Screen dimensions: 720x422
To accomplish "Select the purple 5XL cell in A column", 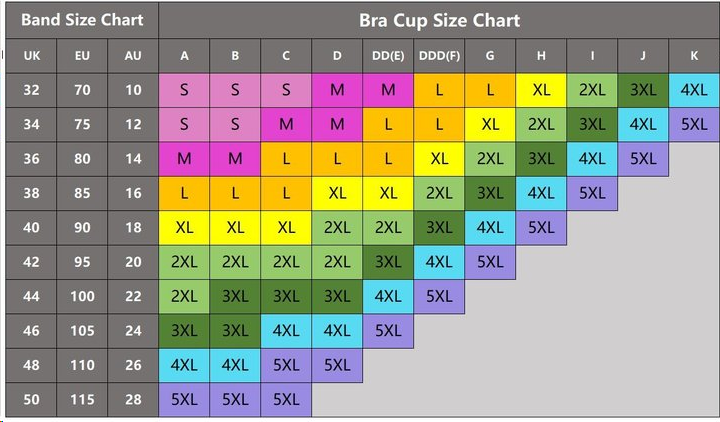I will click(x=184, y=399).
